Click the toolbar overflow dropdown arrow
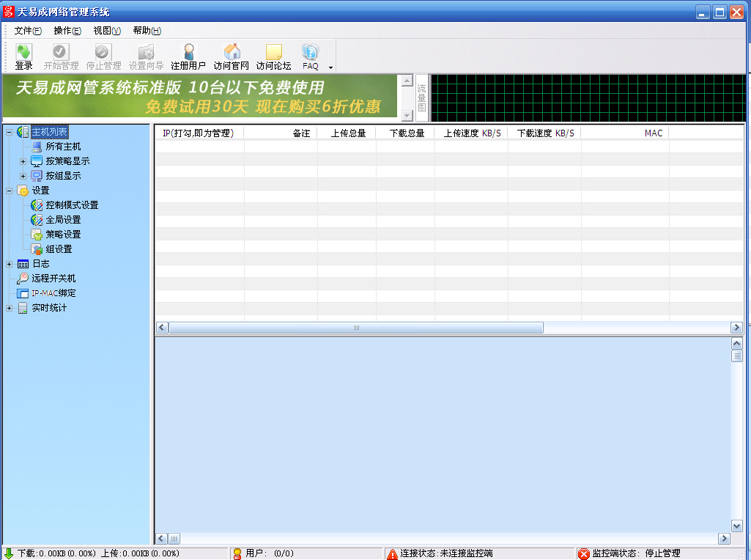This screenshot has width=751, height=560. 330,67
